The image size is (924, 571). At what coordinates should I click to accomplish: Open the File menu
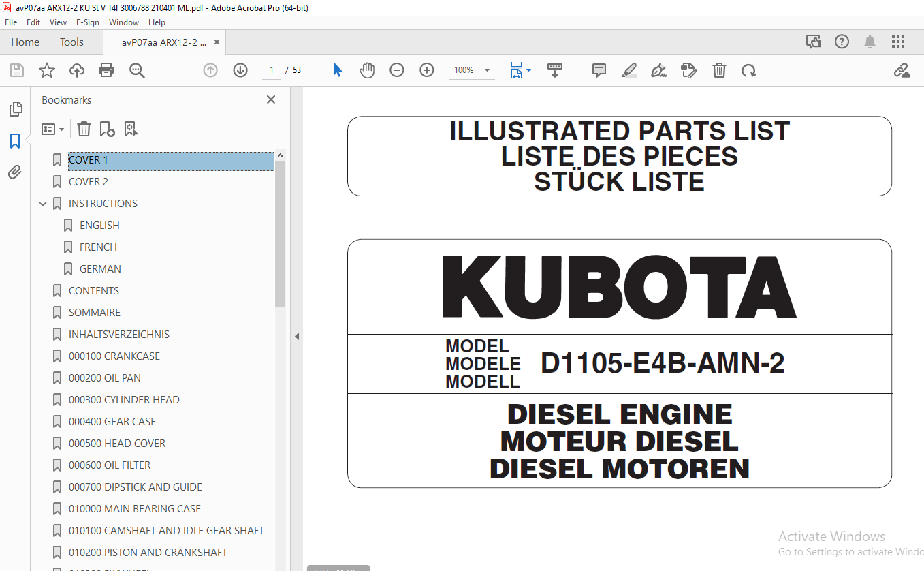click(11, 22)
